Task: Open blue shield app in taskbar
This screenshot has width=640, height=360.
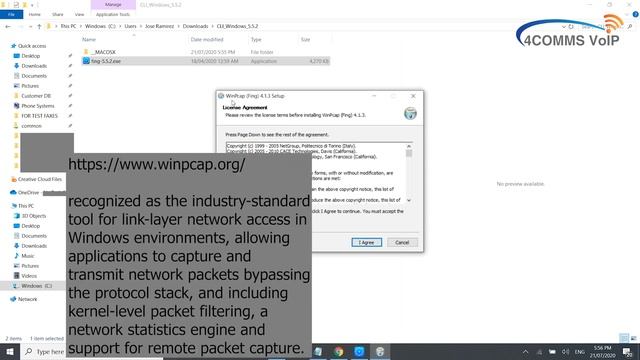Action: pos(359,351)
